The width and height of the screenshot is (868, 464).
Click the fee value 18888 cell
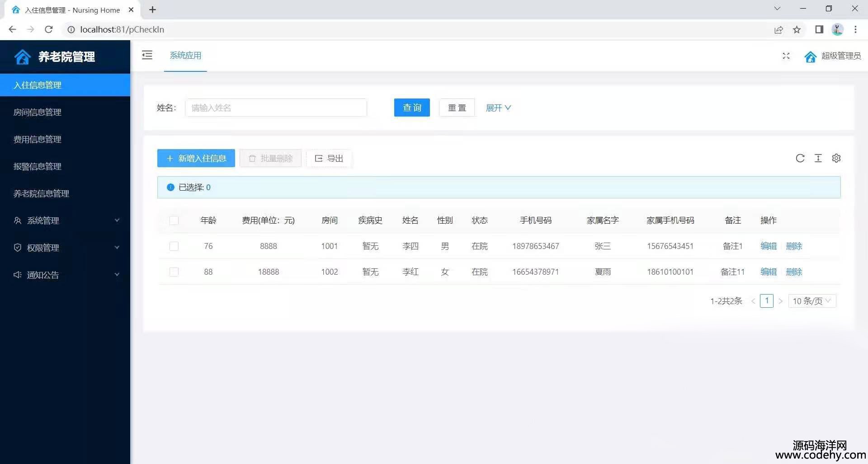pyautogui.click(x=269, y=272)
